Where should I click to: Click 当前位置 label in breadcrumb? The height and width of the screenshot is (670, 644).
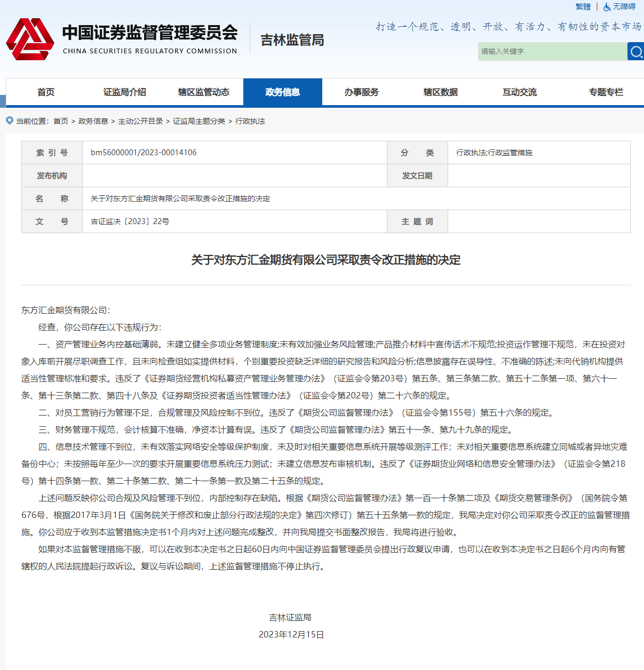pos(33,121)
